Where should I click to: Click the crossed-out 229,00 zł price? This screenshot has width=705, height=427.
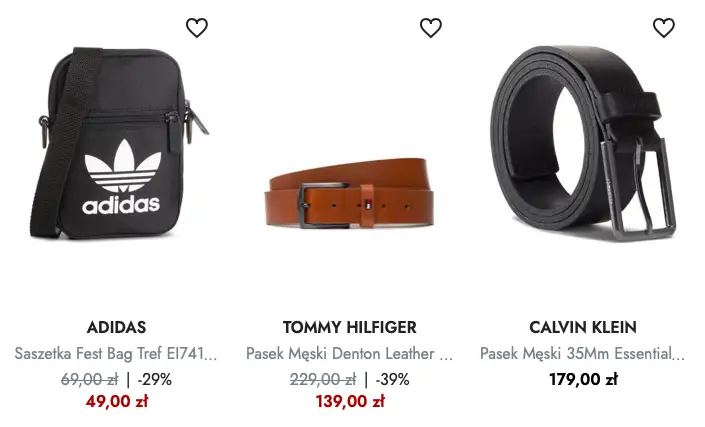pyautogui.click(x=323, y=380)
